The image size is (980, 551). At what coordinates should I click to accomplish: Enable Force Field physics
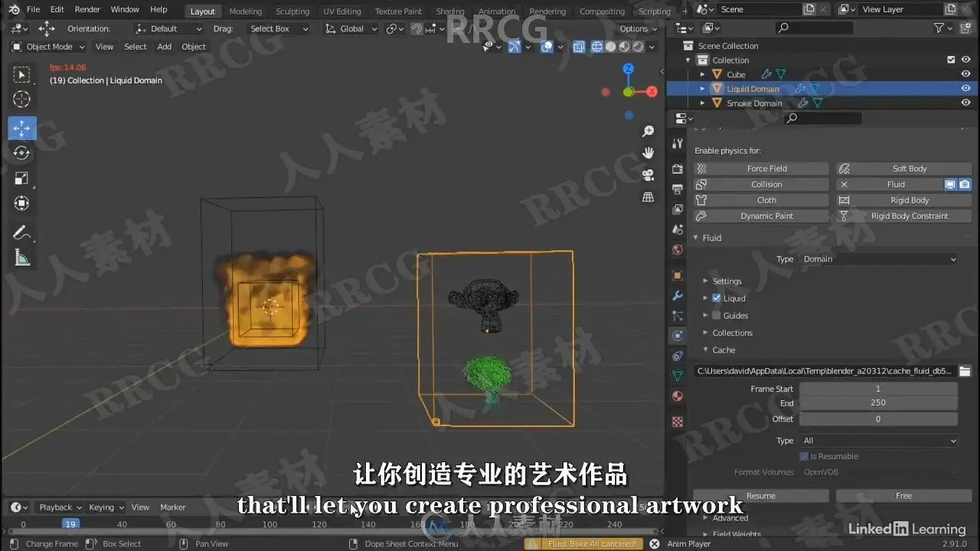(761, 168)
